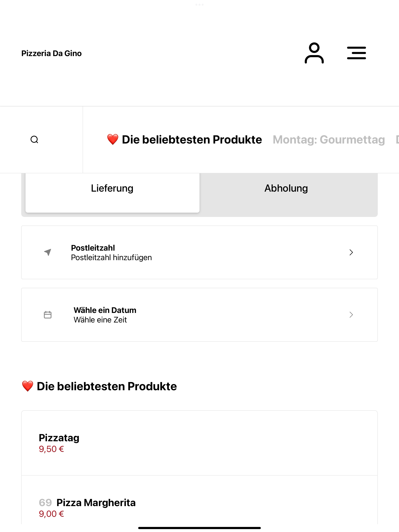Tap the heart icon in the category bar

pyautogui.click(x=113, y=139)
